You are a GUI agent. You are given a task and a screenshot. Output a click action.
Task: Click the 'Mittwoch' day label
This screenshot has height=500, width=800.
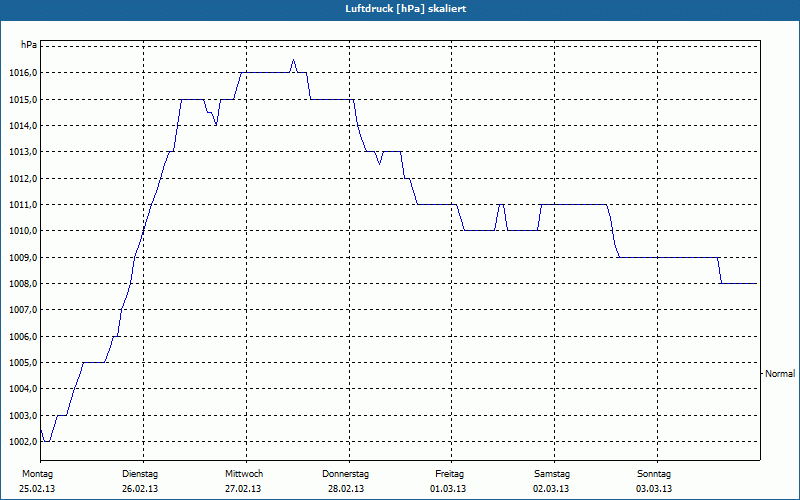[244, 474]
